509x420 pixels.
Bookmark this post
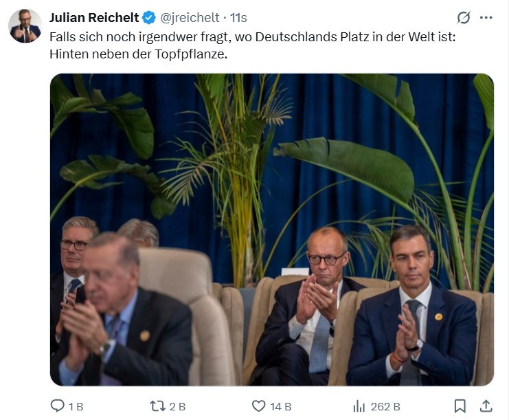pos(460,406)
